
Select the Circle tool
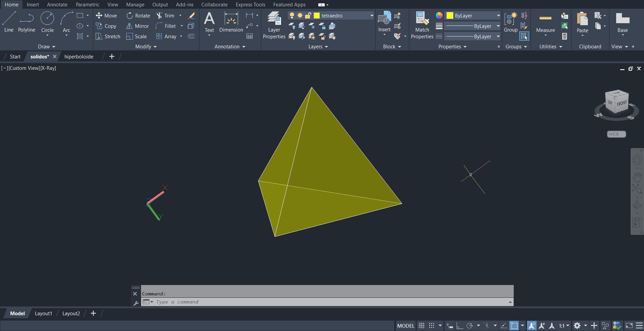[47, 22]
